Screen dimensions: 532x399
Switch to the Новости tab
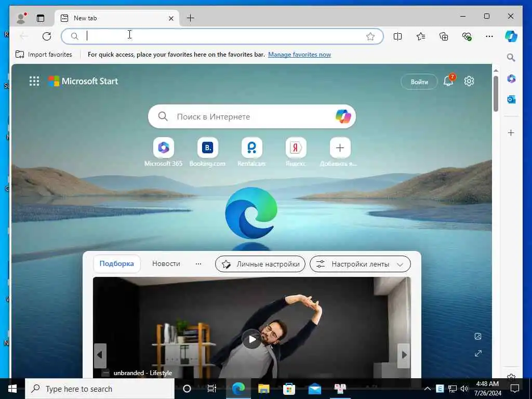click(166, 263)
